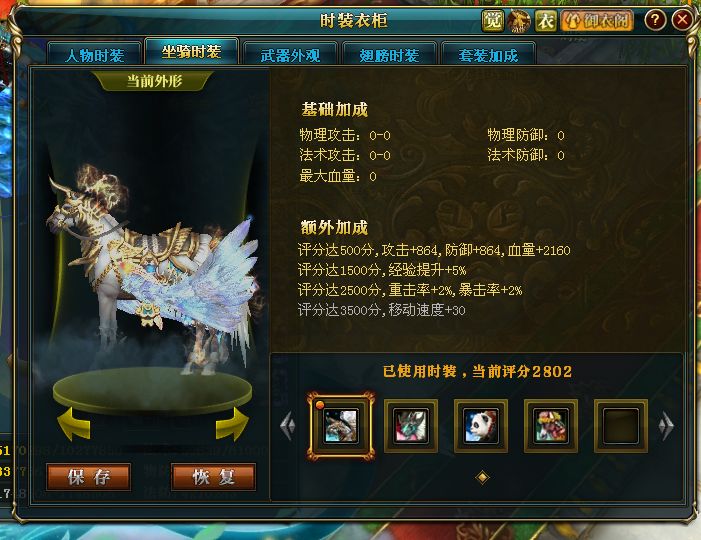
Task: Select the 坐骑时装 tab
Action: click(191, 52)
